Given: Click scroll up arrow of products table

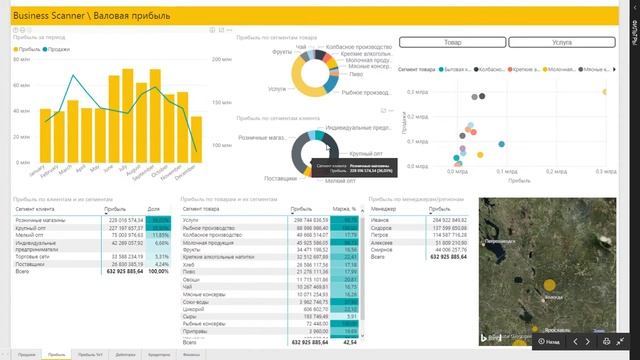Looking at the screenshot, I should [x=362, y=211].
